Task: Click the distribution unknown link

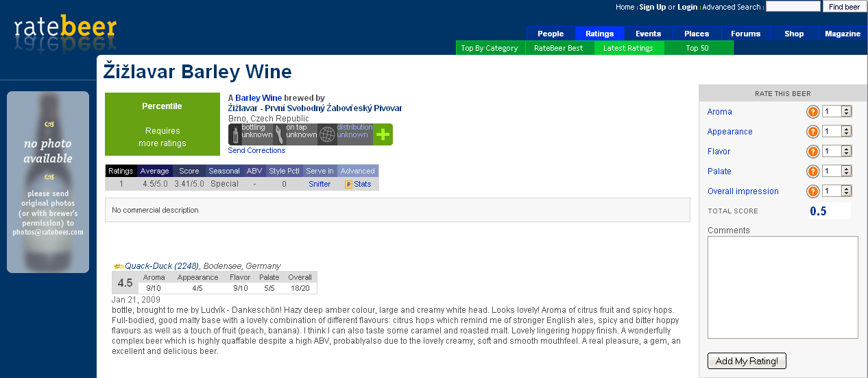Action: [354, 130]
